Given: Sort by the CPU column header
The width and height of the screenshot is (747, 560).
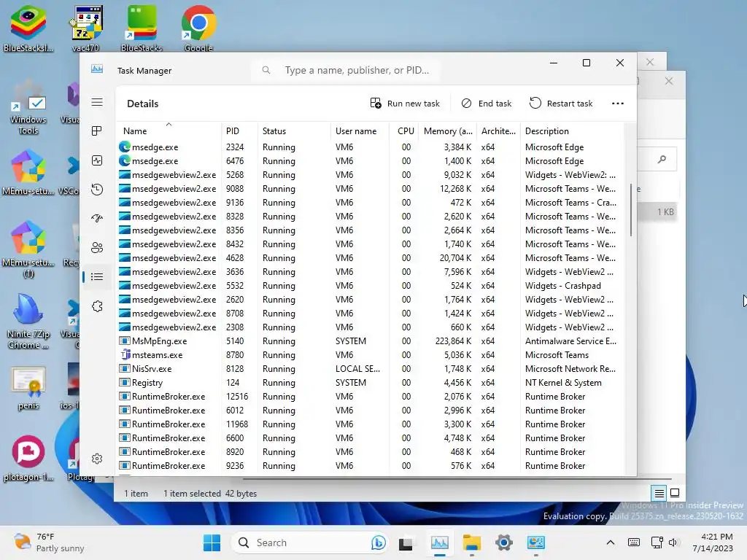Looking at the screenshot, I should point(404,131).
